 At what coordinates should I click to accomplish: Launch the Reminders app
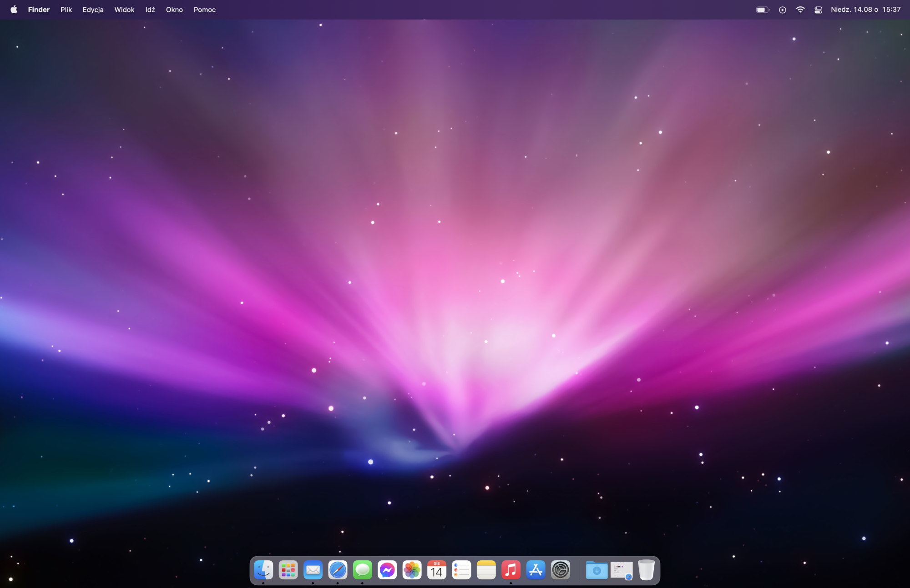click(461, 569)
